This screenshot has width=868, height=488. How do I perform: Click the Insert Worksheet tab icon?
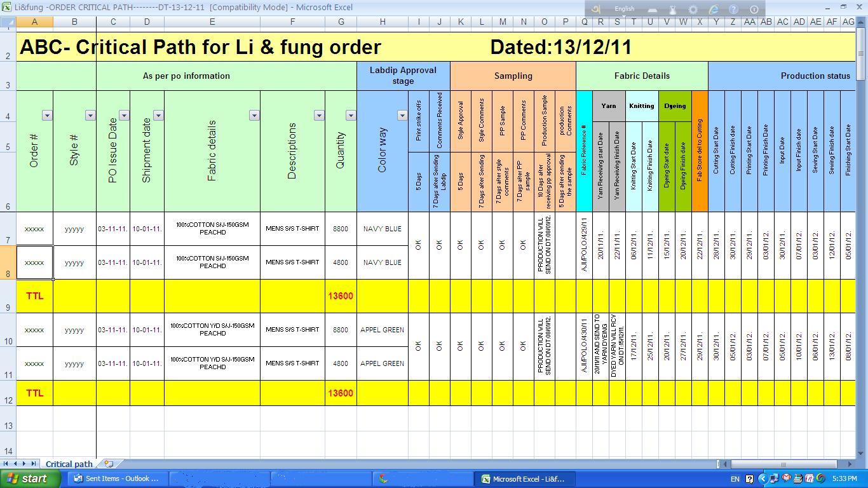pos(109,464)
